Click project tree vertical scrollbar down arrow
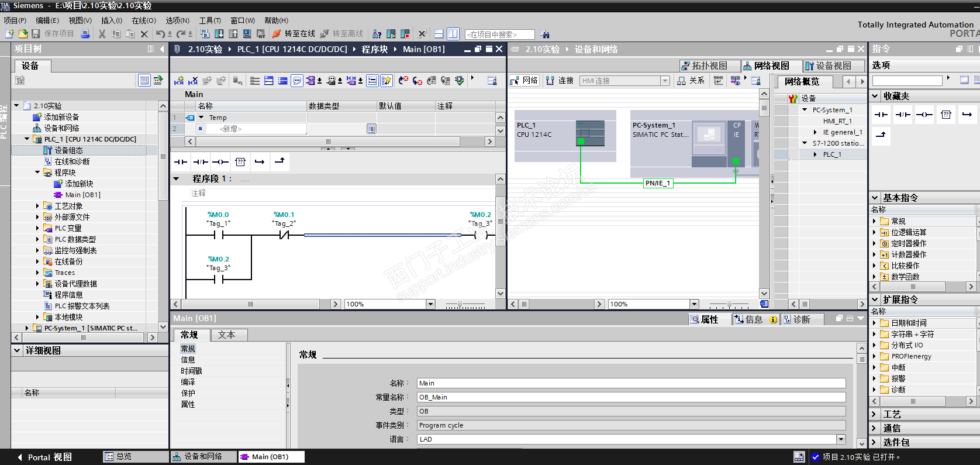Screen dimensions: 980x465 coord(163,328)
